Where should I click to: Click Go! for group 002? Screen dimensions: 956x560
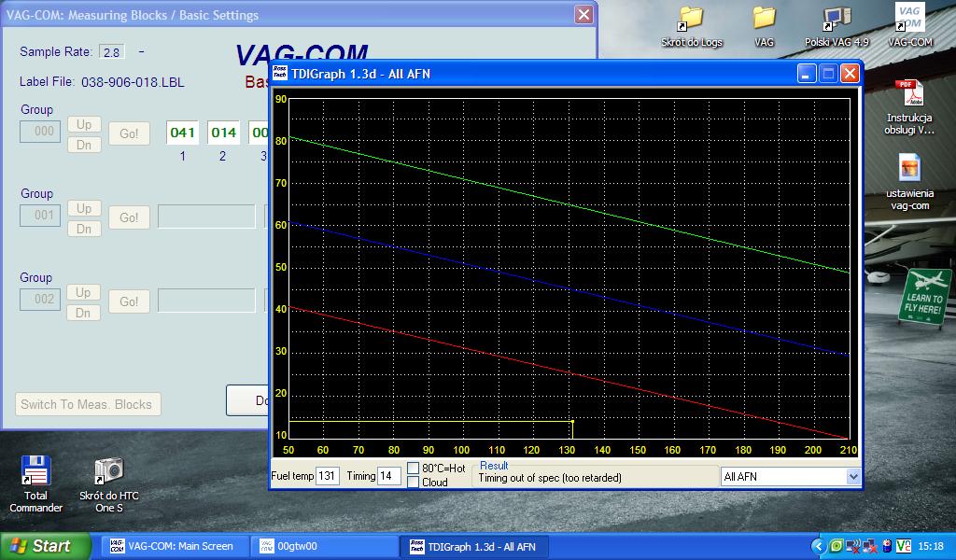point(129,301)
